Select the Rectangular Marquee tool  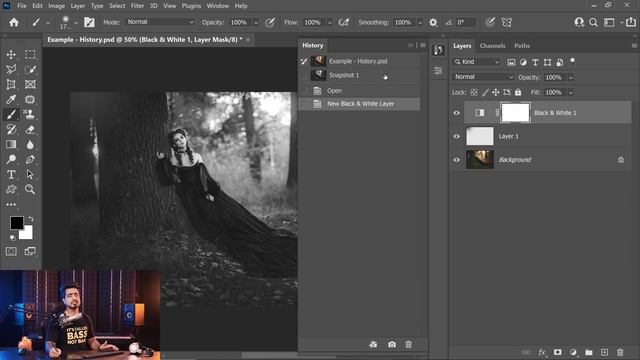(30, 54)
